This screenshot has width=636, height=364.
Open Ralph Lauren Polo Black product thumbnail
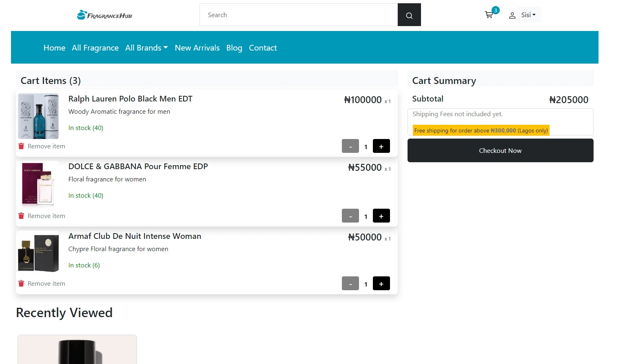[38, 116]
